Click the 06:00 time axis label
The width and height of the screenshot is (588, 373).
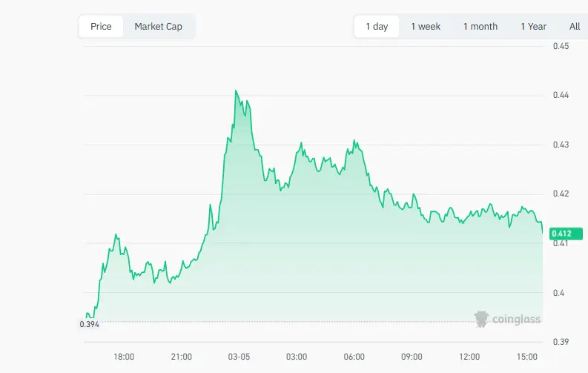354,357
